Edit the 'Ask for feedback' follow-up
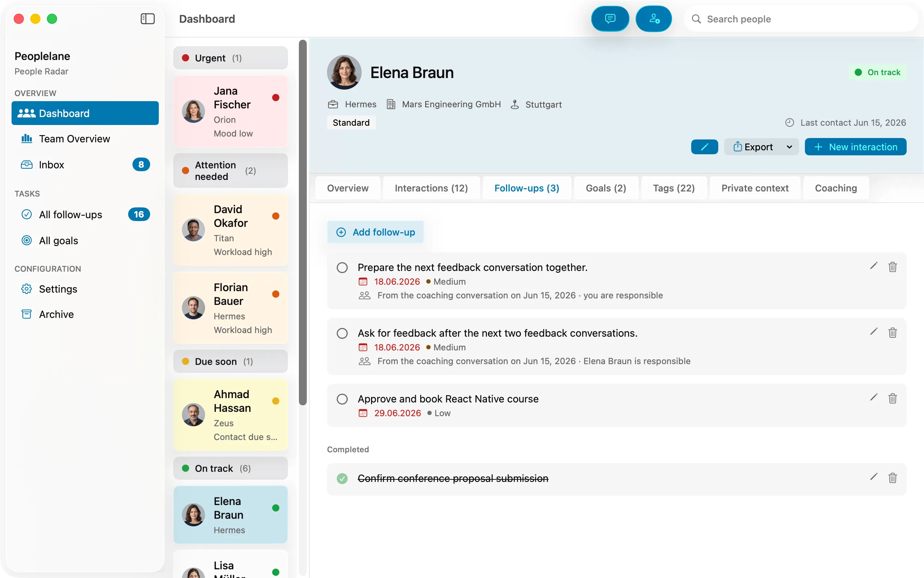This screenshot has width=924, height=578. [x=873, y=332]
